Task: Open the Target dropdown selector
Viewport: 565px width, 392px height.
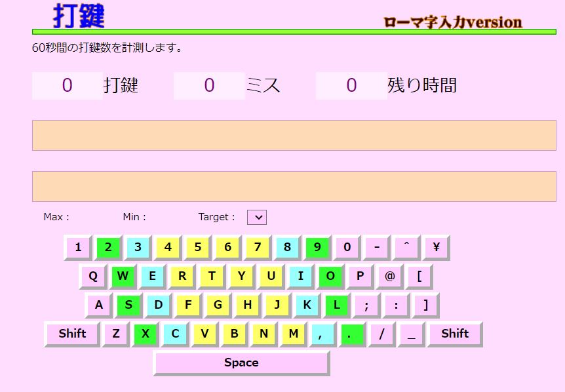Action: click(x=256, y=217)
